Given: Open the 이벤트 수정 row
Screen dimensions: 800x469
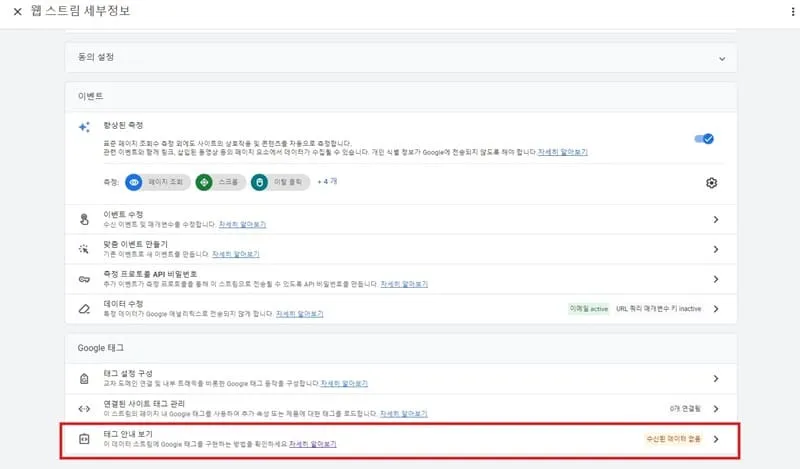Looking at the screenshot, I should pos(401,219).
